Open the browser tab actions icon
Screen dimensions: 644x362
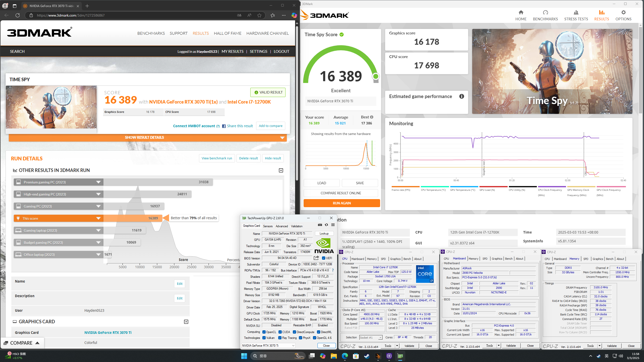click(x=14, y=6)
